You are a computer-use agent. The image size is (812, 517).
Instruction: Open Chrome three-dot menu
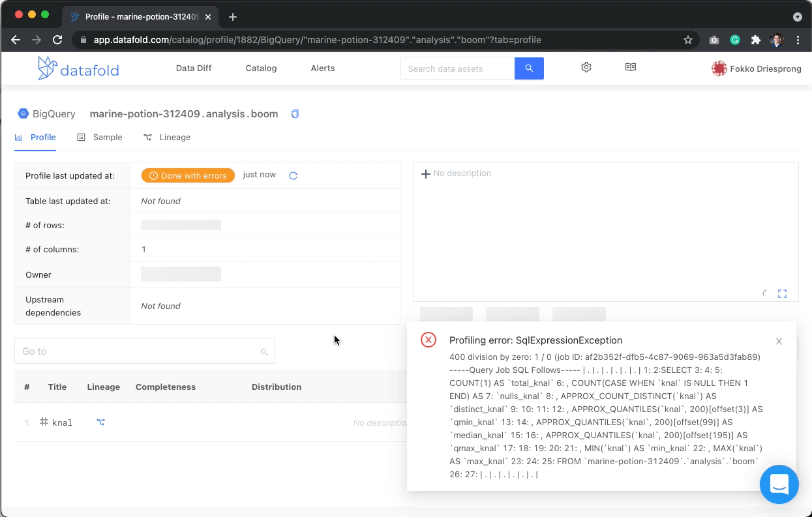pyautogui.click(x=798, y=40)
